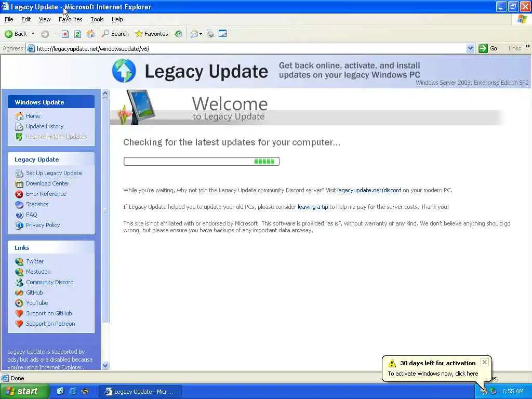Click the Update History sidebar icon
Viewport: 532px width, 399px height.
(19, 127)
